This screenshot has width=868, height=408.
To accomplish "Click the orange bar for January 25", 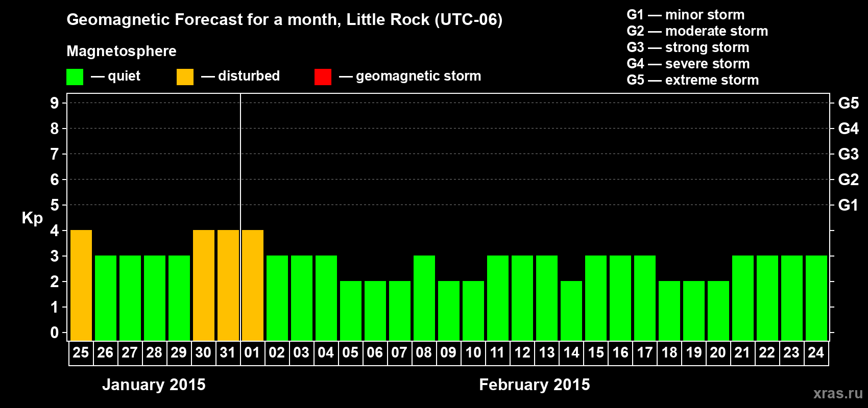I will tap(81, 285).
